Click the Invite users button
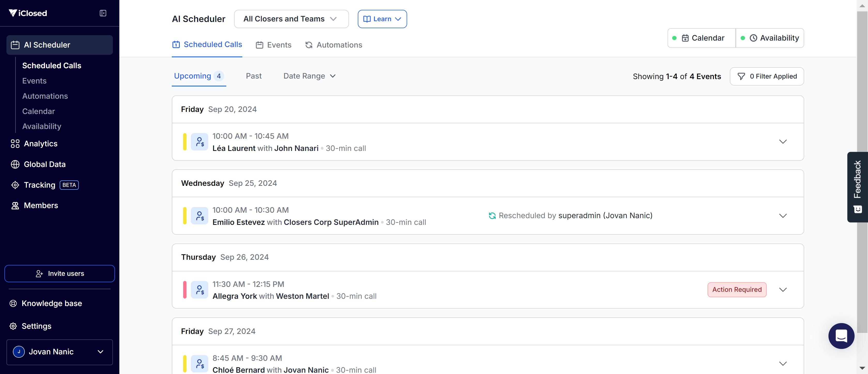This screenshot has height=374, width=868. [59, 273]
